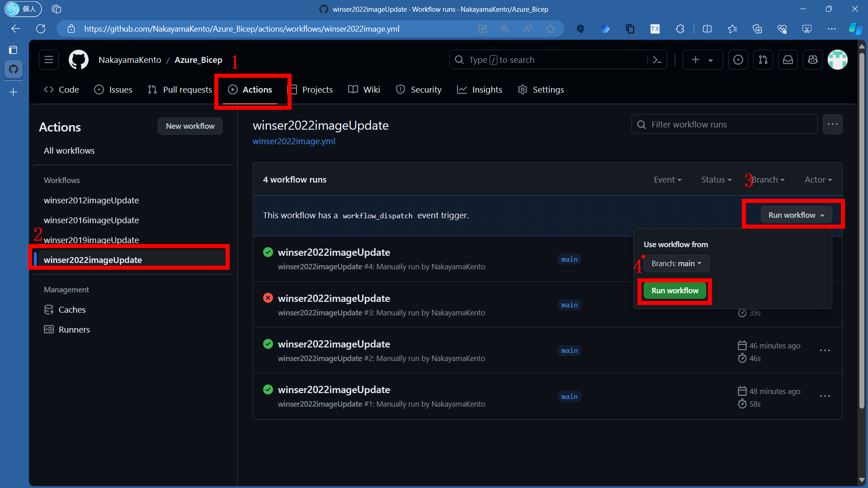Select the winser2012imageUpdate workflow

click(91, 200)
